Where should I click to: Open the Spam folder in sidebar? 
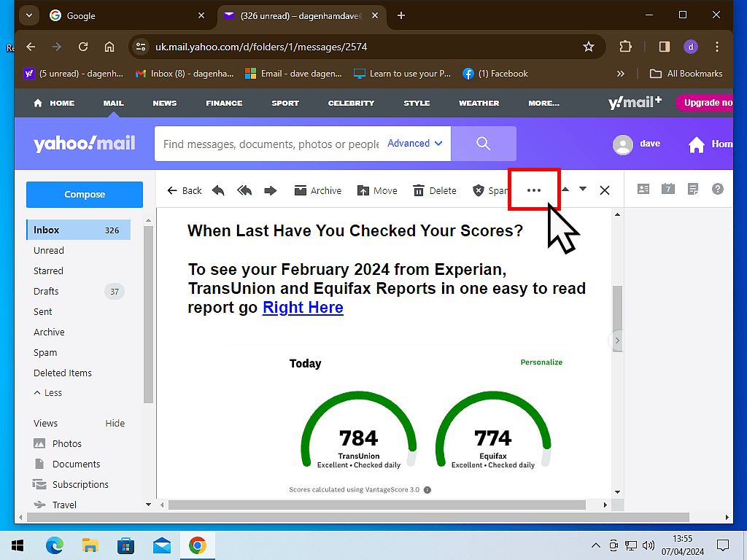pos(45,352)
